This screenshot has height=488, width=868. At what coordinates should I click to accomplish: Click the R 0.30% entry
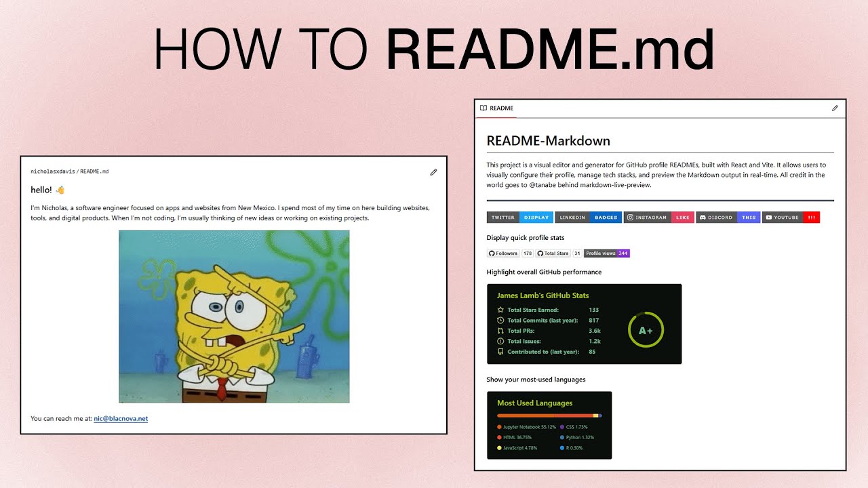pos(571,448)
